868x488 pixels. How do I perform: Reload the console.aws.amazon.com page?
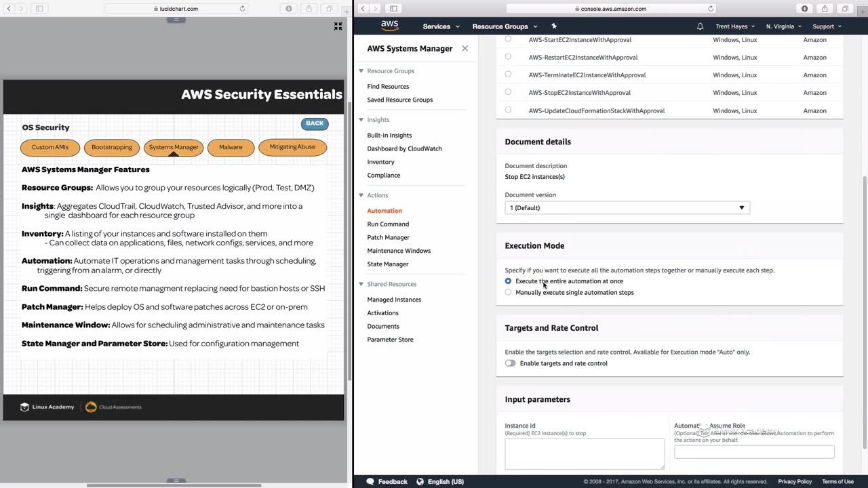pos(711,9)
